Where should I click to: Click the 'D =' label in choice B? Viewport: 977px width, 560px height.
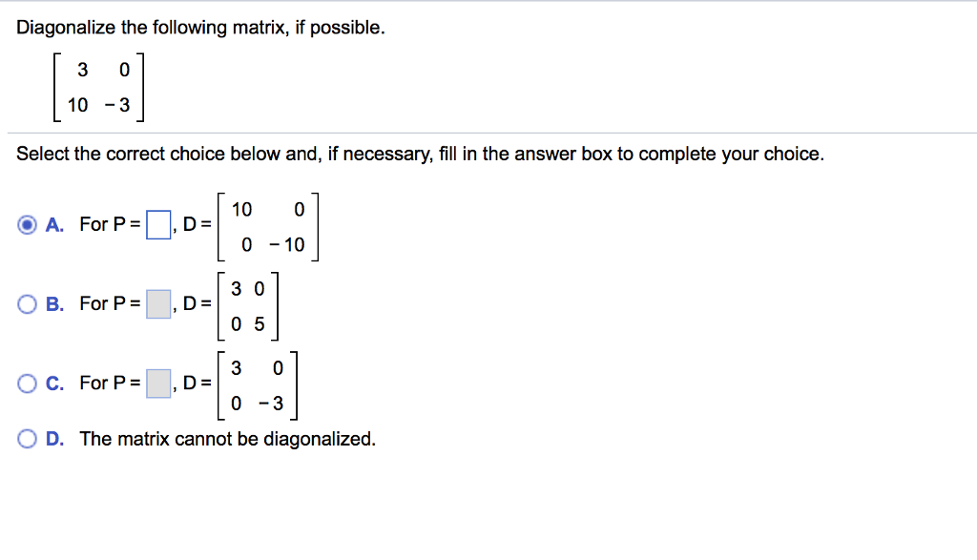(x=197, y=303)
